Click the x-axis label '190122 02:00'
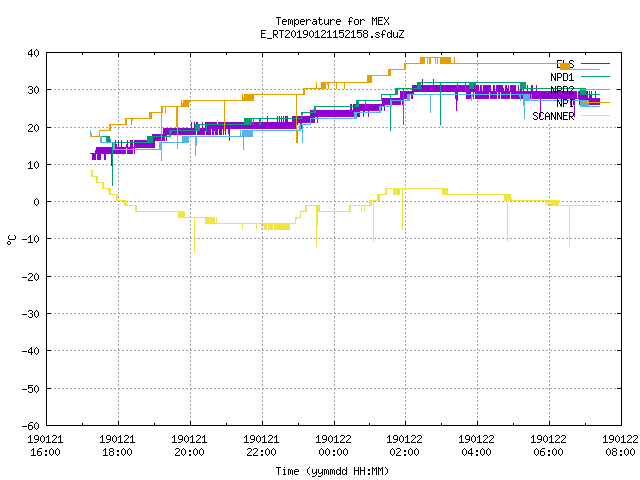 point(404,446)
